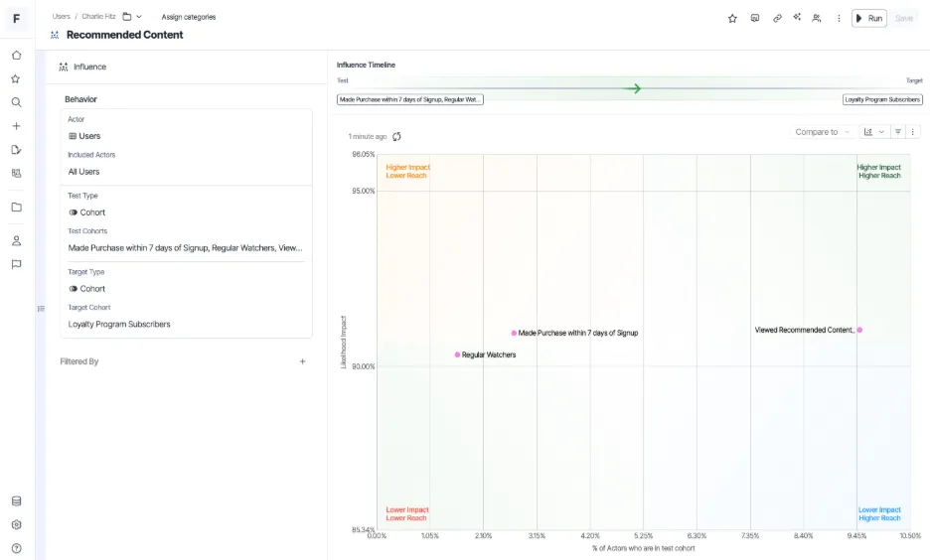Click the plus Create icon in sidebar

pyautogui.click(x=17, y=126)
